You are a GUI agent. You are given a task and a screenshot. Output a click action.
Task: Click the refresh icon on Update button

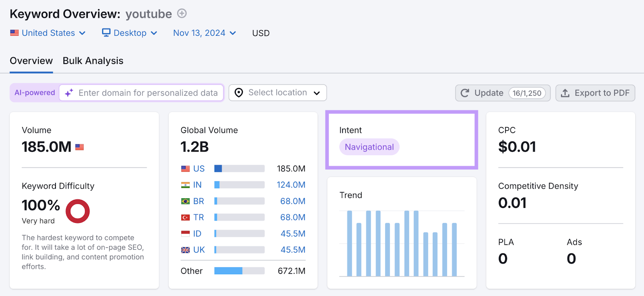pyautogui.click(x=465, y=93)
